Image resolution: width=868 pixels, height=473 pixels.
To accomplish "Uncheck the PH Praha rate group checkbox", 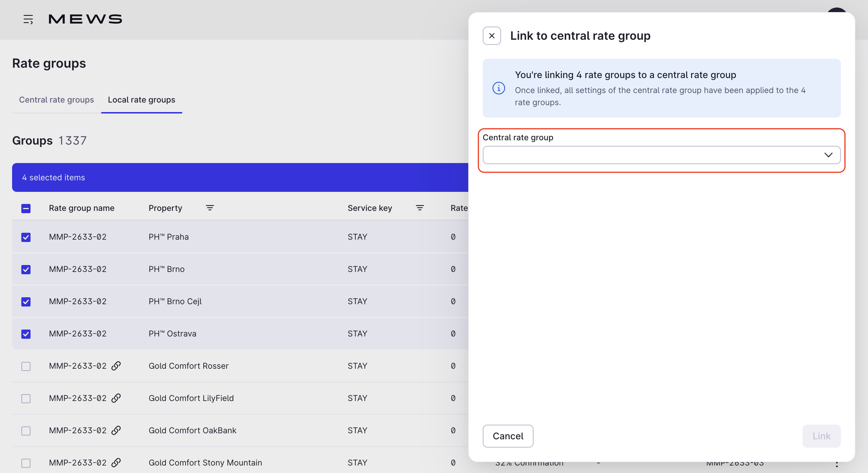I will point(26,237).
